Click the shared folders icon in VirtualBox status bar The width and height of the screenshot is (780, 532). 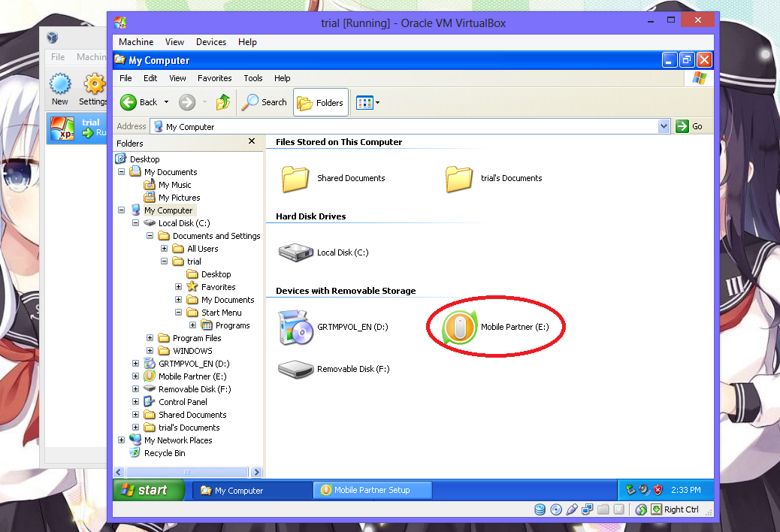603,509
